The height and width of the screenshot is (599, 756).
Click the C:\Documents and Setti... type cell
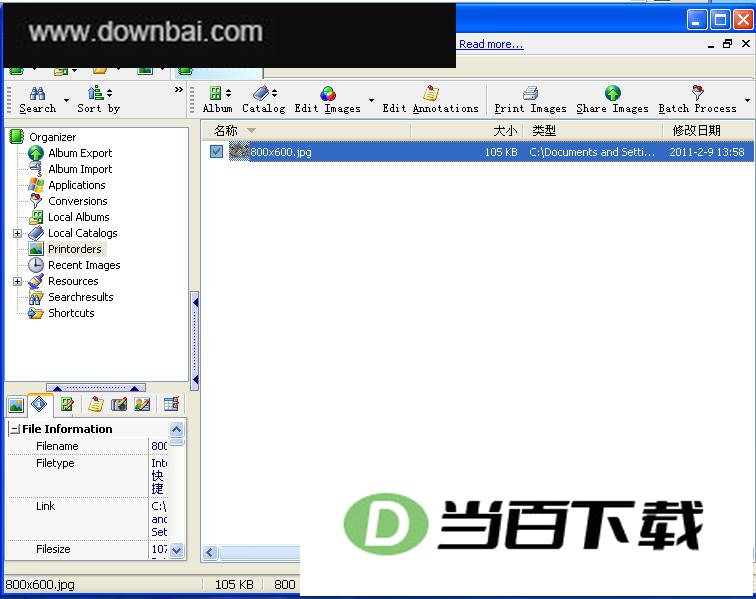[x=592, y=152]
